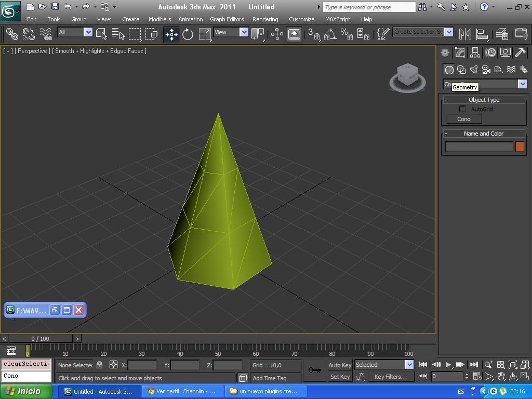The image size is (532, 399).
Task: Toggle 3D Snaps
Action: tap(314, 34)
